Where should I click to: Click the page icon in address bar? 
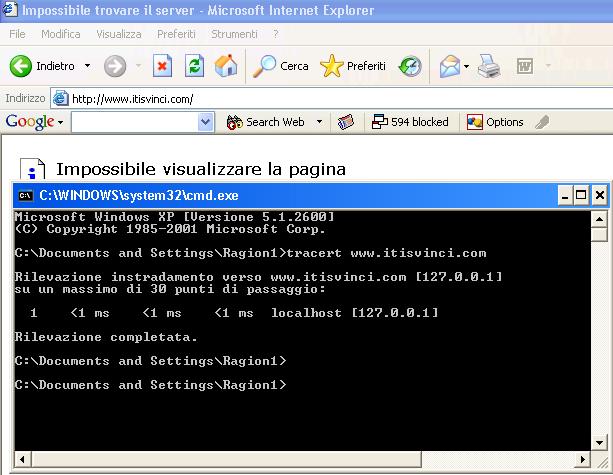[x=61, y=99]
